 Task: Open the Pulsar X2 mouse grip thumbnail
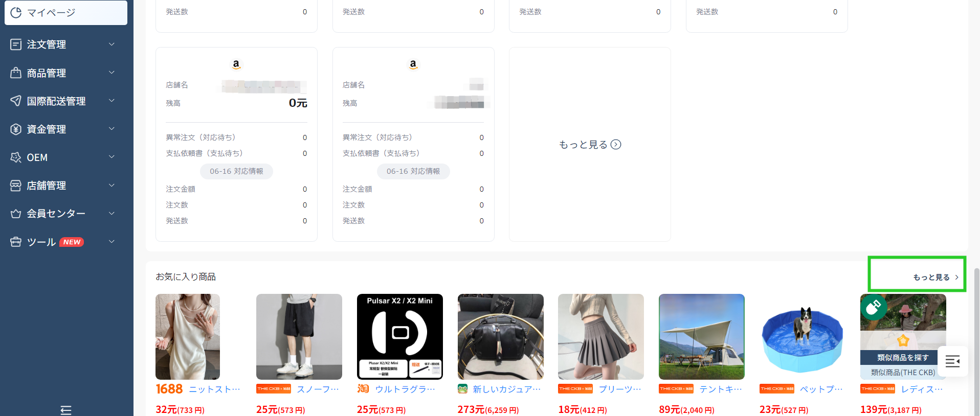pos(399,336)
